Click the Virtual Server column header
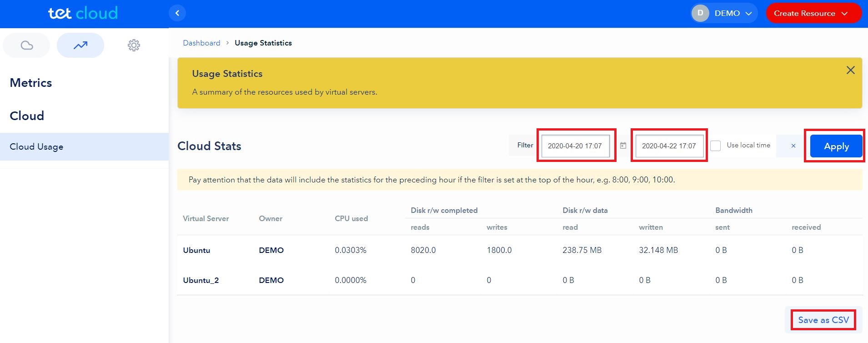 pyautogui.click(x=206, y=218)
